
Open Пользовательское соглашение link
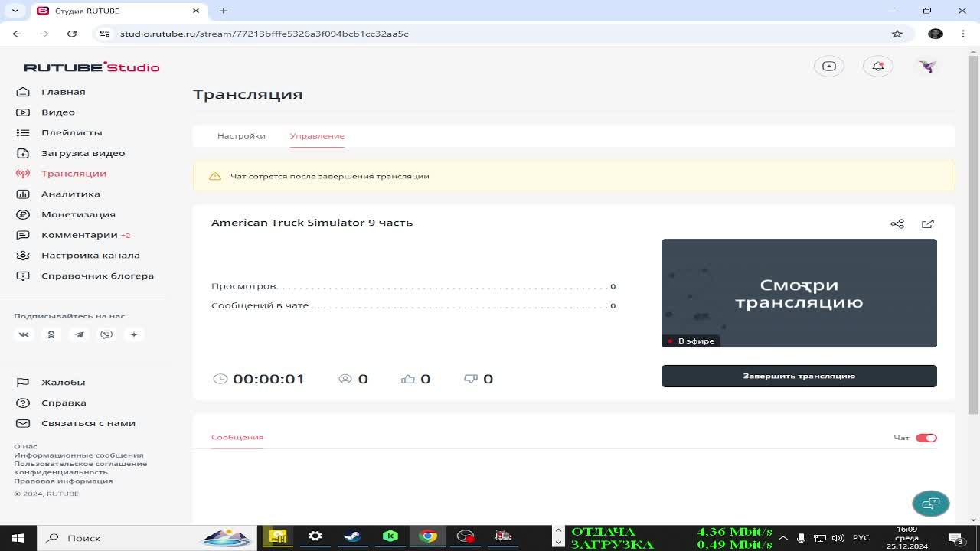[x=80, y=463]
